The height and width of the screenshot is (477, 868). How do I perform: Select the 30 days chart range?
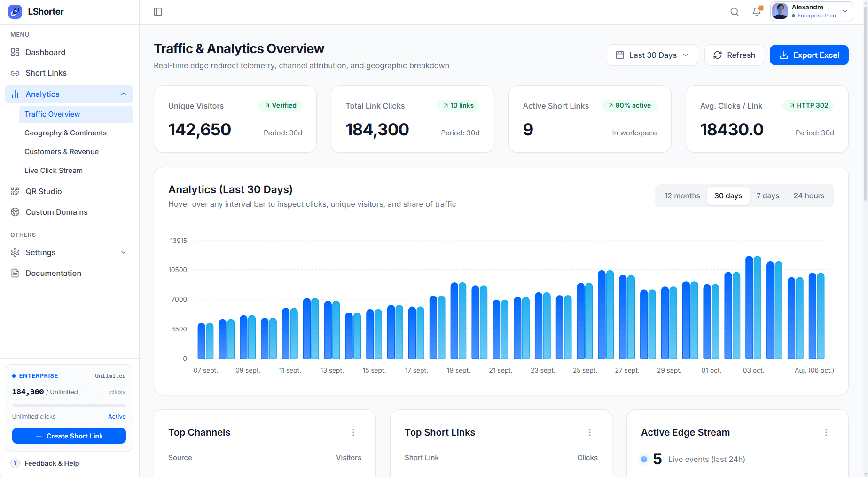[x=728, y=195]
